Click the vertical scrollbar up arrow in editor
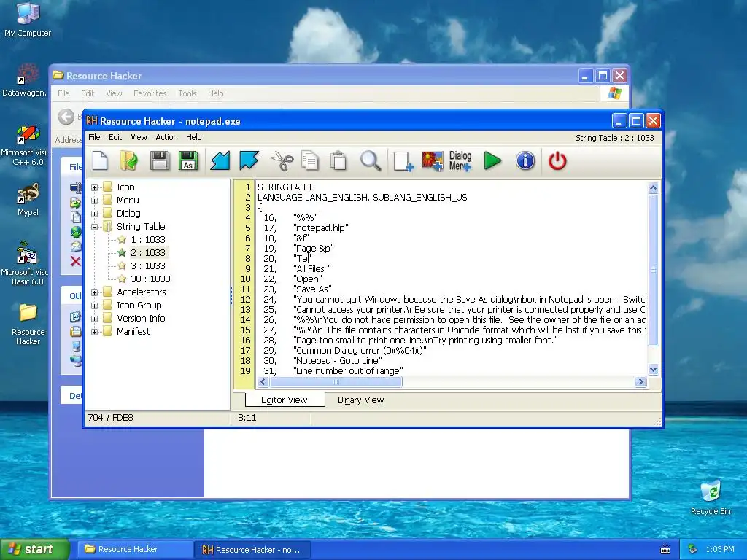This screenshot has height=560, width=747. (653, 187)
